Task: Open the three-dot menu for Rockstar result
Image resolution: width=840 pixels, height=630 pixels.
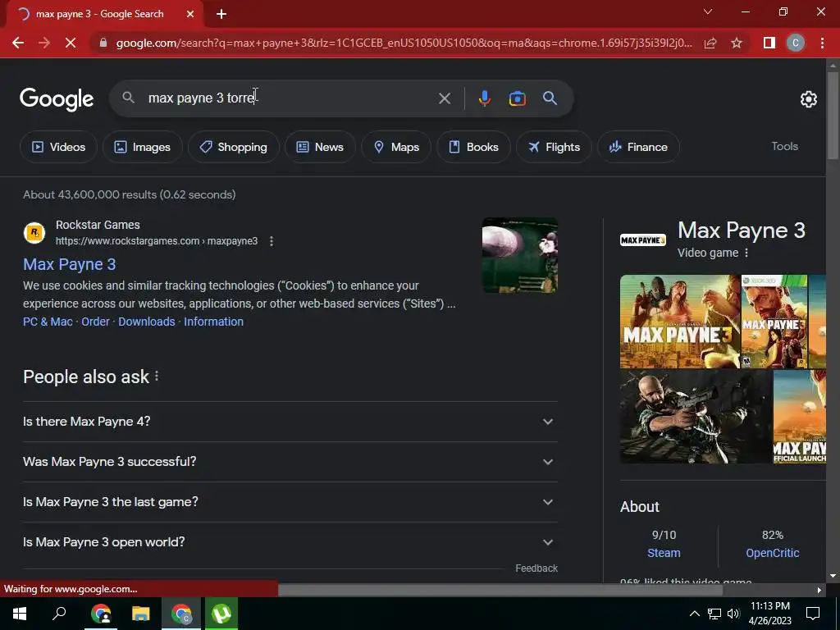Action: [x=272, y=241]
